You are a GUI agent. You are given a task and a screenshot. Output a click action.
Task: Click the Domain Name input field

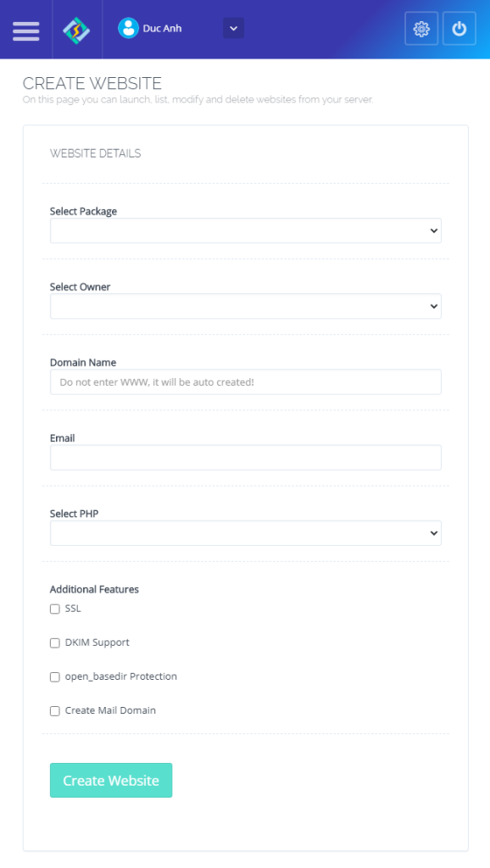click(245, 381)
